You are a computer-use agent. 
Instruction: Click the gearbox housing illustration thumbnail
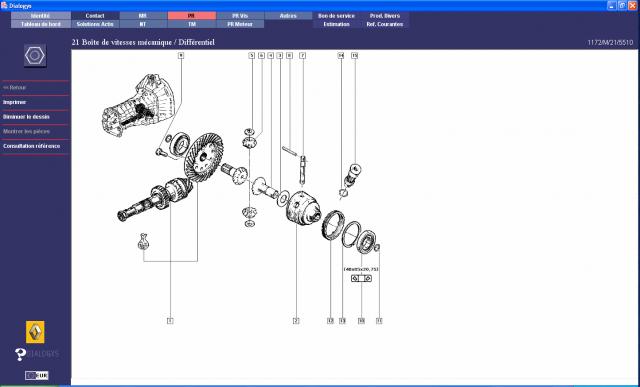(139, 104)
